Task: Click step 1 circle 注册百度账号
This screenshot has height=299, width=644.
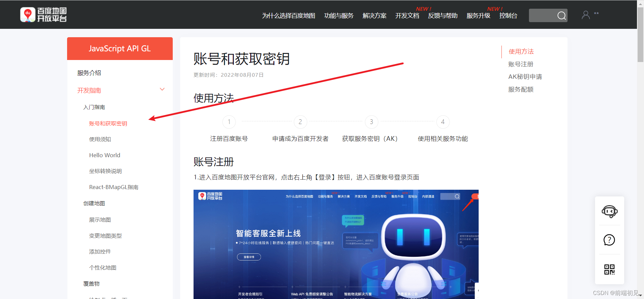Action: (x=229, y=122)
